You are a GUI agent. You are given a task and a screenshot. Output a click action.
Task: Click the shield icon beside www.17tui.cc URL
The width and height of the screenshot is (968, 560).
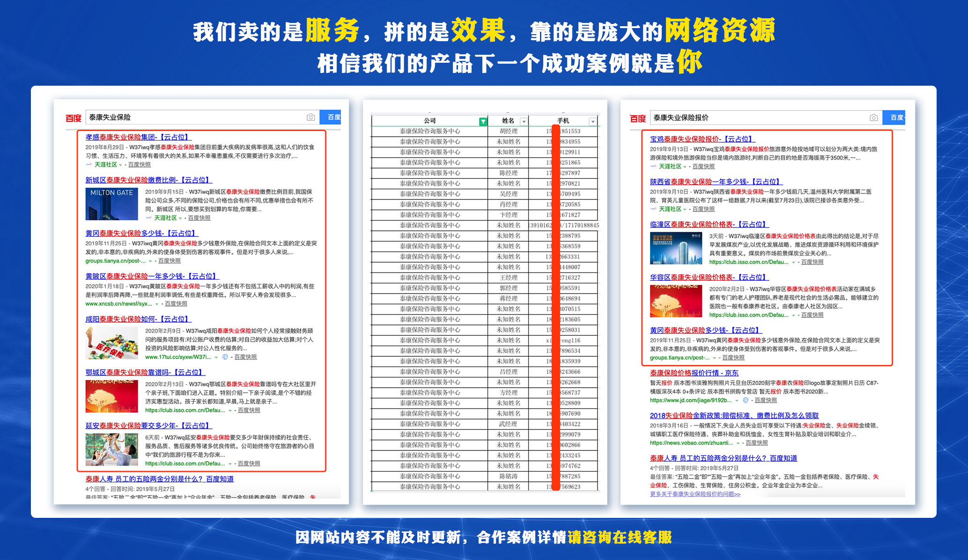pyautogui.click(x=225, y=357)
